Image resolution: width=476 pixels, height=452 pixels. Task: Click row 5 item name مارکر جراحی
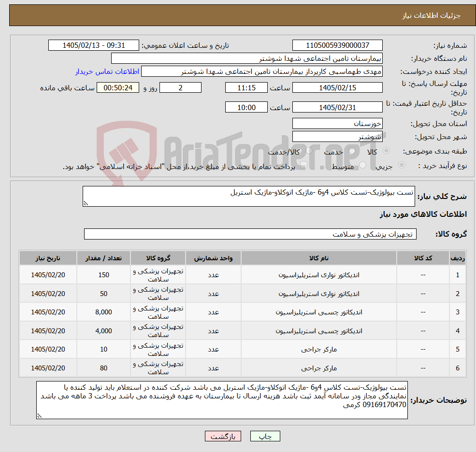[319, 350]
